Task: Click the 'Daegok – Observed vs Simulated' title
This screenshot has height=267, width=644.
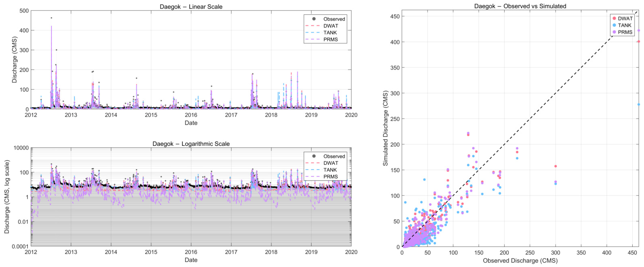Action: pos(520,6)
